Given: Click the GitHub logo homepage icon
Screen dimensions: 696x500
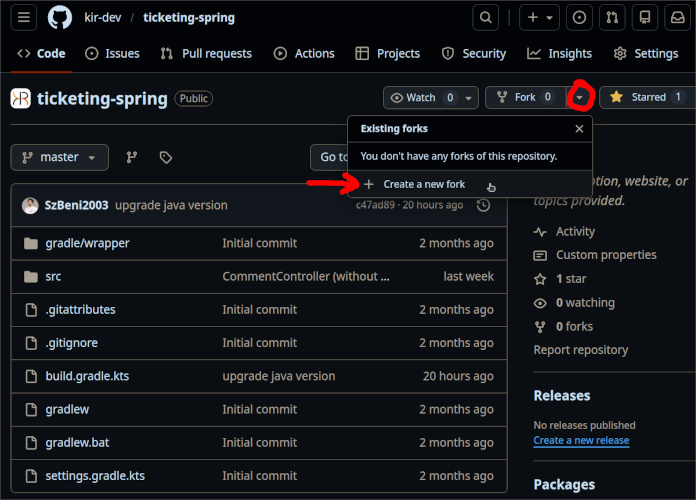Looking at the screenshot, I should [x=60, y=17].
